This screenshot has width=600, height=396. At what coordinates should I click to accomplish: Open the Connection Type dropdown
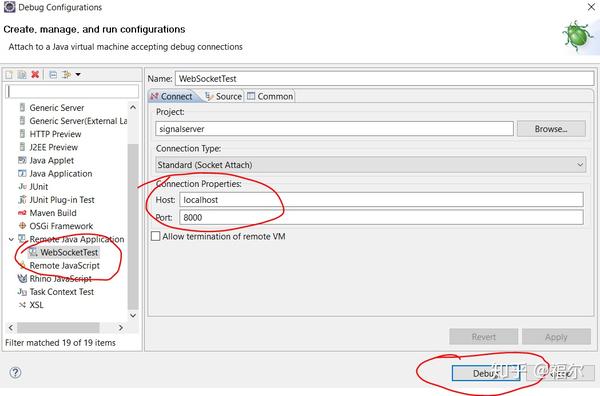pos(370,165)
